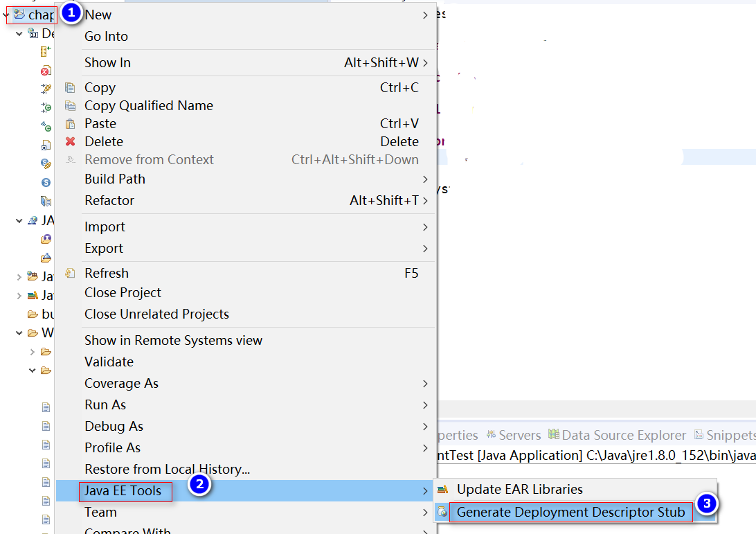Select the ruler icon with green arrow
Viewport: 756px width, 534px height.
pos(46,51)
